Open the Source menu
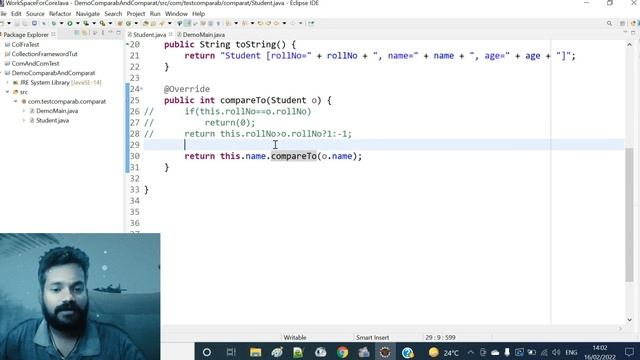 click(x=35, y=13)
